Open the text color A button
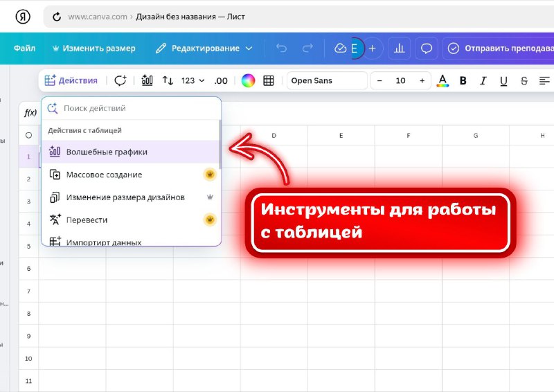 pyautogui.click(x=443, y=81)
